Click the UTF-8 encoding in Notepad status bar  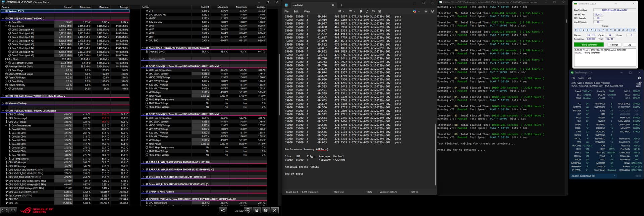[414, 192]
